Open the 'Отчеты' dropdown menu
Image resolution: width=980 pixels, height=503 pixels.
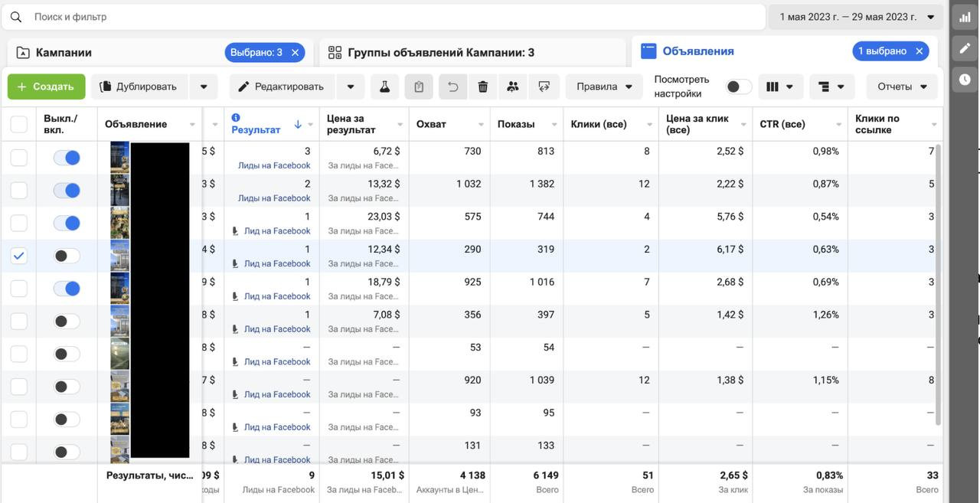(901, 87)
